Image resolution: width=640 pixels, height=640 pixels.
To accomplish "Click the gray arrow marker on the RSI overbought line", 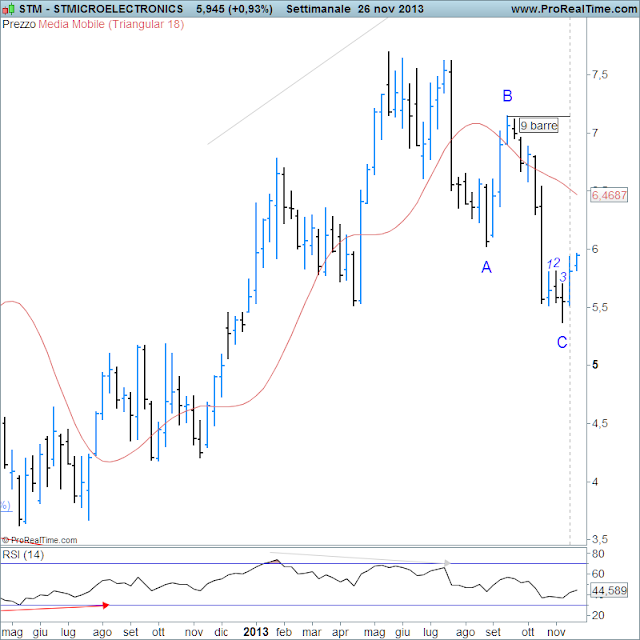I will (447, 563).
